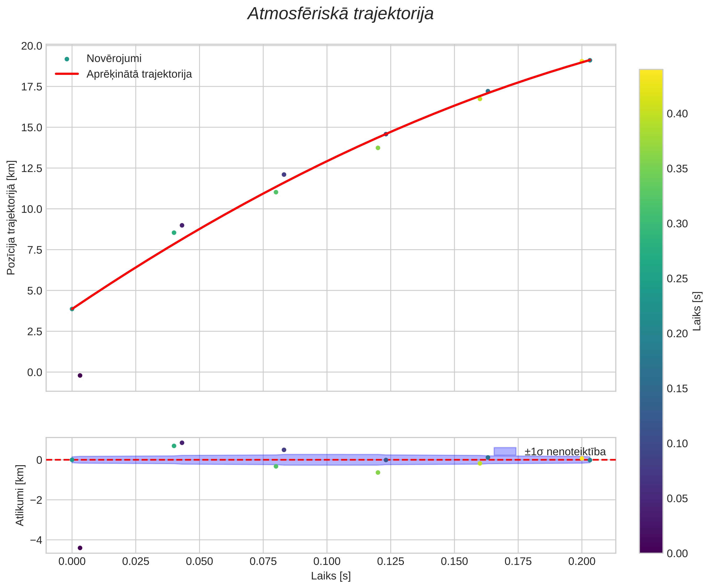
Task: Click the −2 residual axis tick label
Action: tap(36, 500)
